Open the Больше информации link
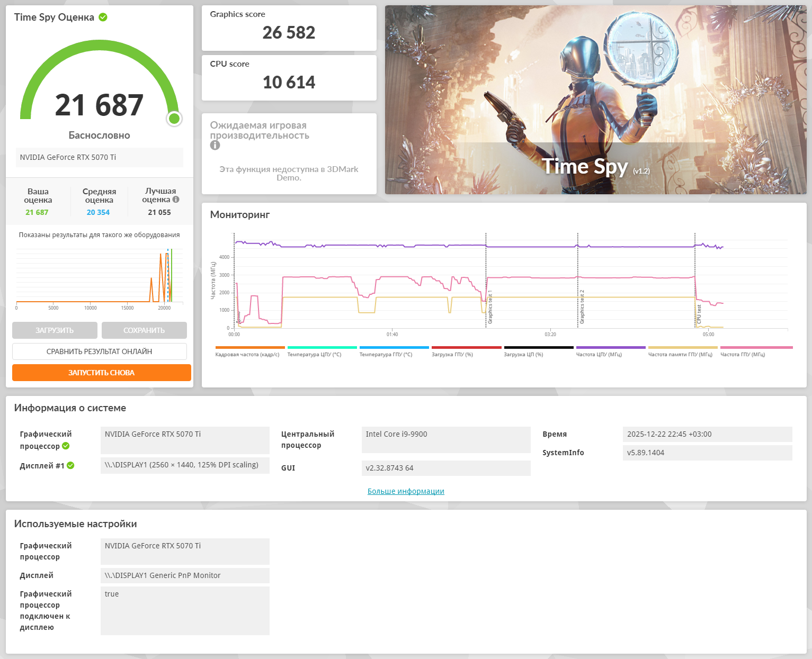The image size is (812, 659). pos(406,491)
